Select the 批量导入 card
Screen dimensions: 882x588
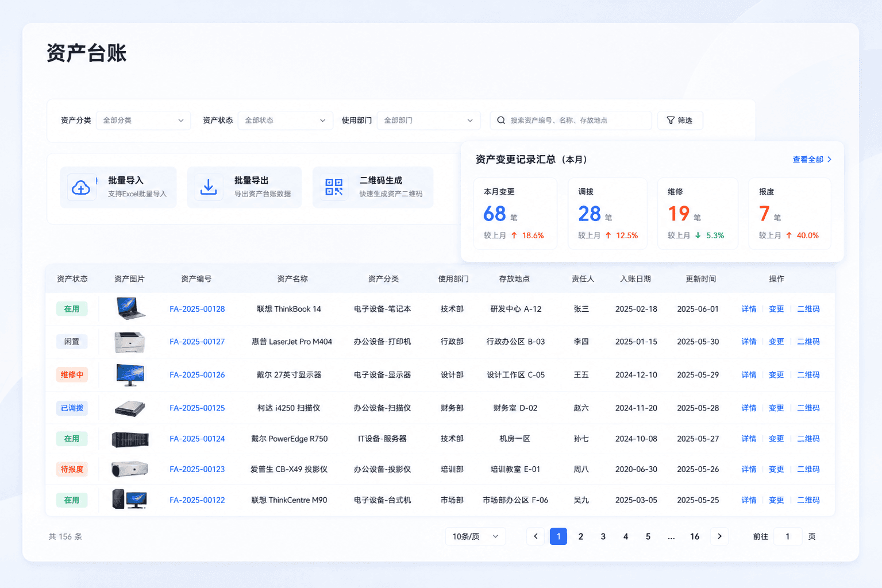[118, 187]
